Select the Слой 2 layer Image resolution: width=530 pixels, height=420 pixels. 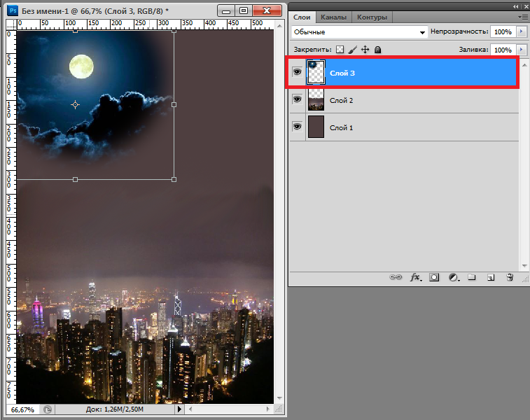click(x=404, y=100)
